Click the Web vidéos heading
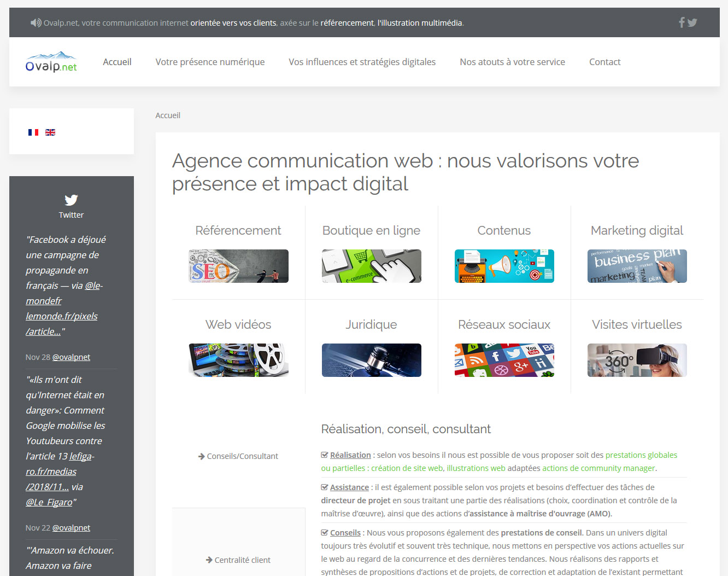728x576 pixels. click(x=238, y=324)
